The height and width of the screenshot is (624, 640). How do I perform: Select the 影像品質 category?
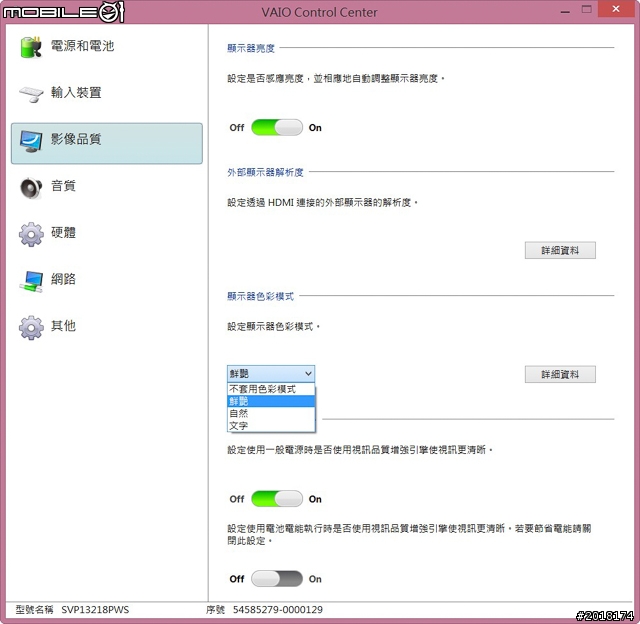pyautogui.click(x=107, y=143)
